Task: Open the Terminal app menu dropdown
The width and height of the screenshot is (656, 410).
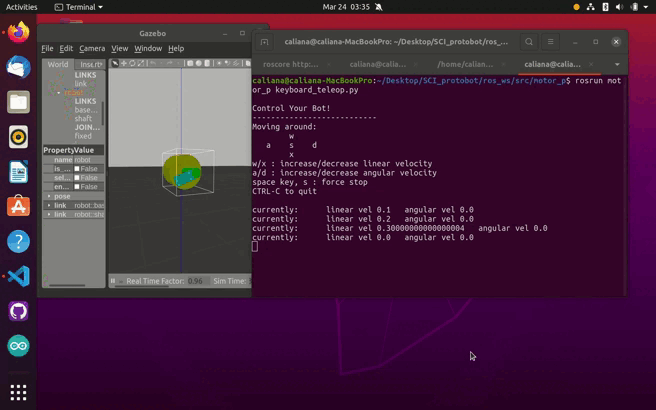Action: coord(79,7)
